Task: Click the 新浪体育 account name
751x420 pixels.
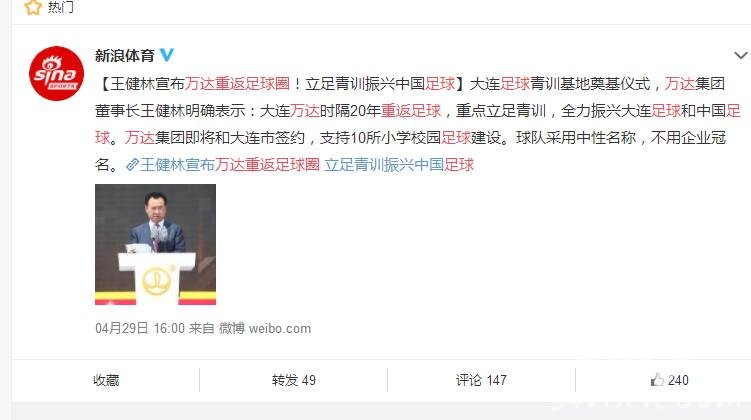Action: coord(125,56)
